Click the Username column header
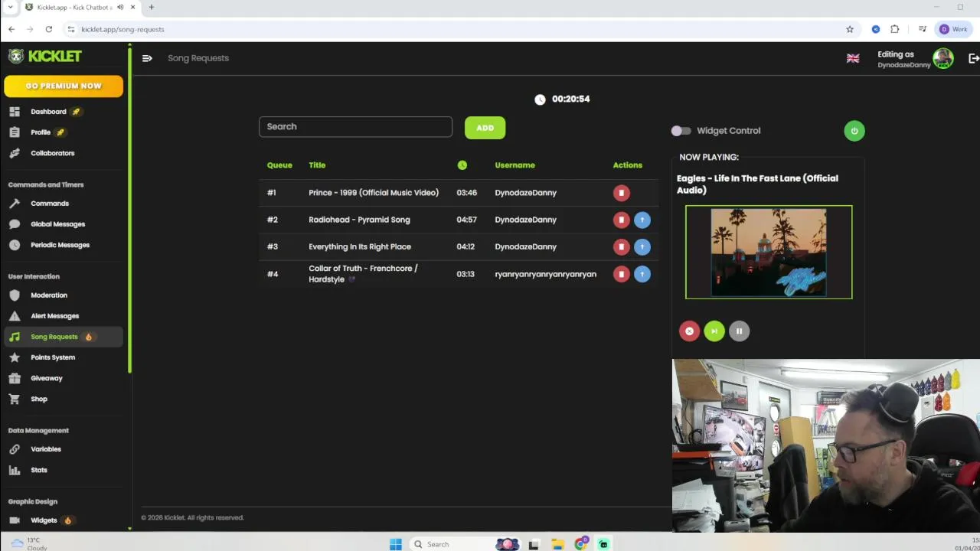980x551 pixels. pyautogui.click(x=514, y=165)
